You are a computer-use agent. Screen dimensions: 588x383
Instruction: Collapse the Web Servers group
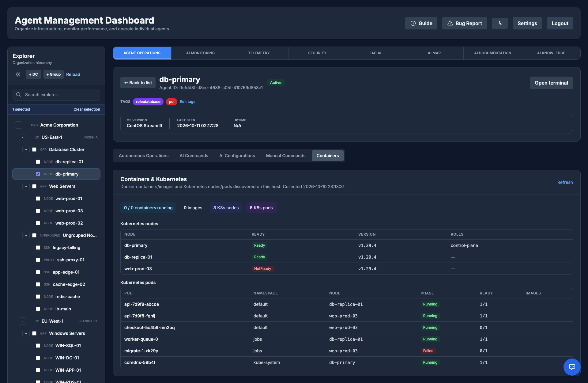26,186
